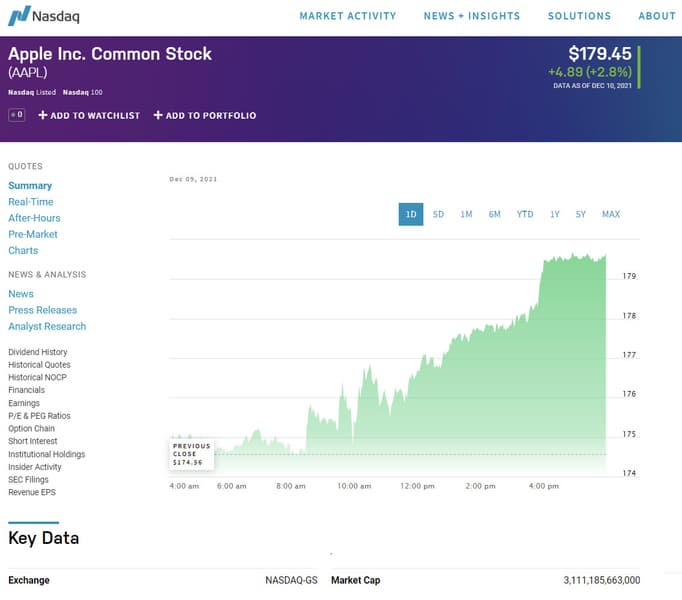This screenshot has height=600, width=682.
Task: Select the 6M chart timeframe
Action: pos(494,214)
